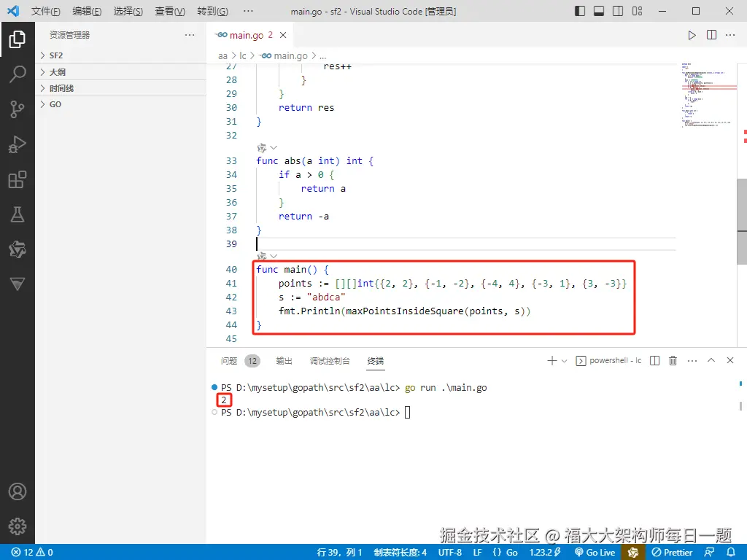The height and width of the screenshot is (560, 747).
Task: Open the Source Control view icon
Action: [x=18, y=109]
